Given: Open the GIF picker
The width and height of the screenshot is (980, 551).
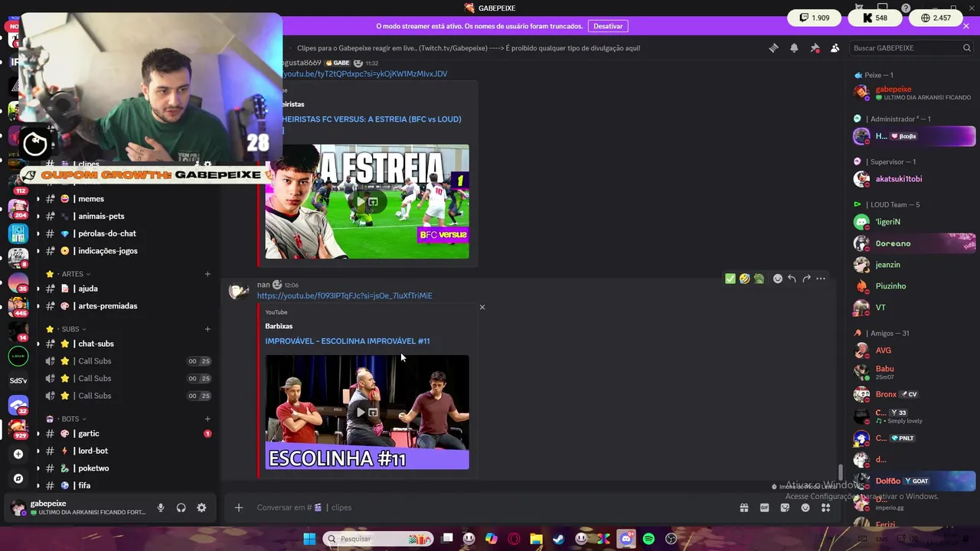Looking at the screenshot, I should click(x=764, y=507).
